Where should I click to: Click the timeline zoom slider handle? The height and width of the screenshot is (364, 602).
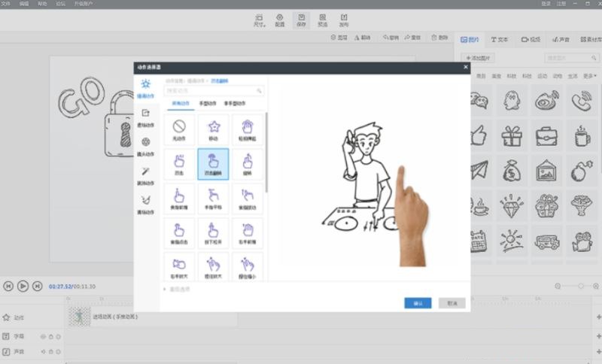tap(581, 286)
